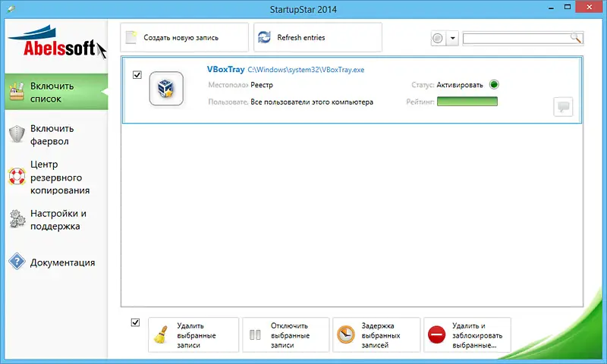Maximize the StartupStar 2014 window
The width and height of the screenshot is (607, 364).
568,7
